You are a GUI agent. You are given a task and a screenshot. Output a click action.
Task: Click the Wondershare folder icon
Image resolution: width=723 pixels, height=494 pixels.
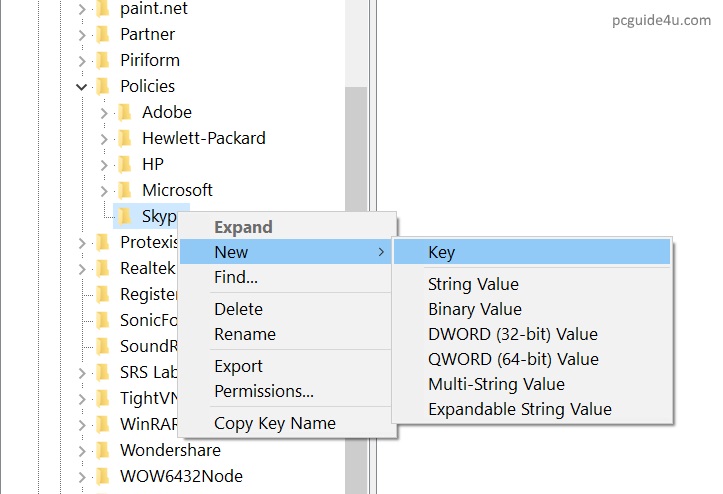coord(102,450)
